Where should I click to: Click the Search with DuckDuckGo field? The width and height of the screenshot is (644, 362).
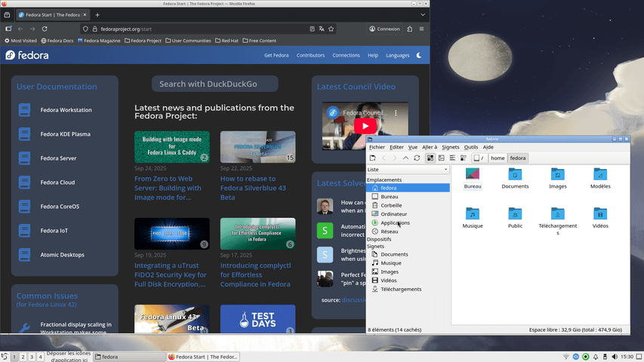[215, 84]
